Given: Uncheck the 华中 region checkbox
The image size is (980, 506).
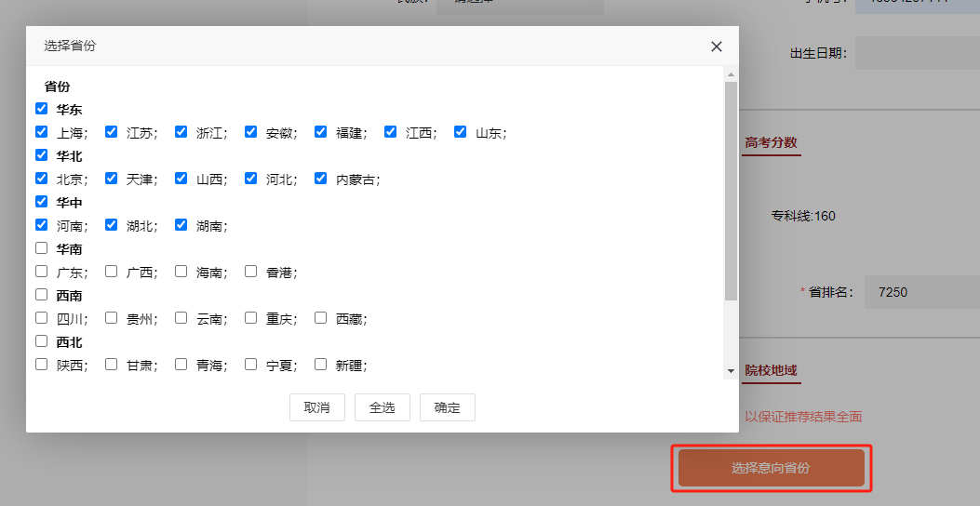Looking at the screenshot, I should (41, 202).
